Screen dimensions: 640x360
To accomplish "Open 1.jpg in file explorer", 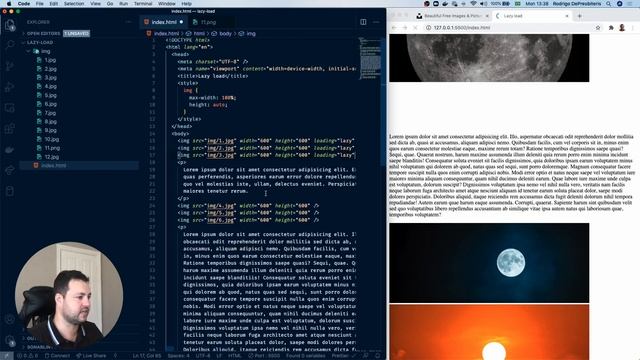I will click(50, 60).
